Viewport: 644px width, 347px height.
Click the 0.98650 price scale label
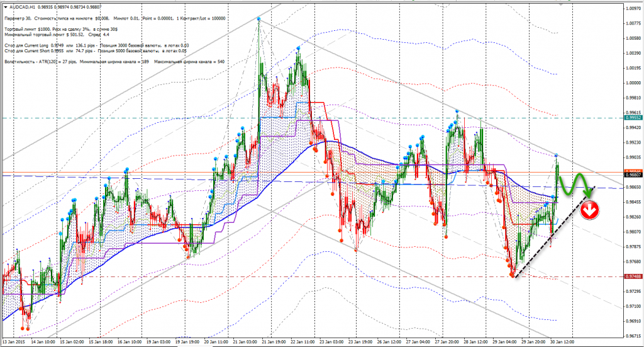633,187
